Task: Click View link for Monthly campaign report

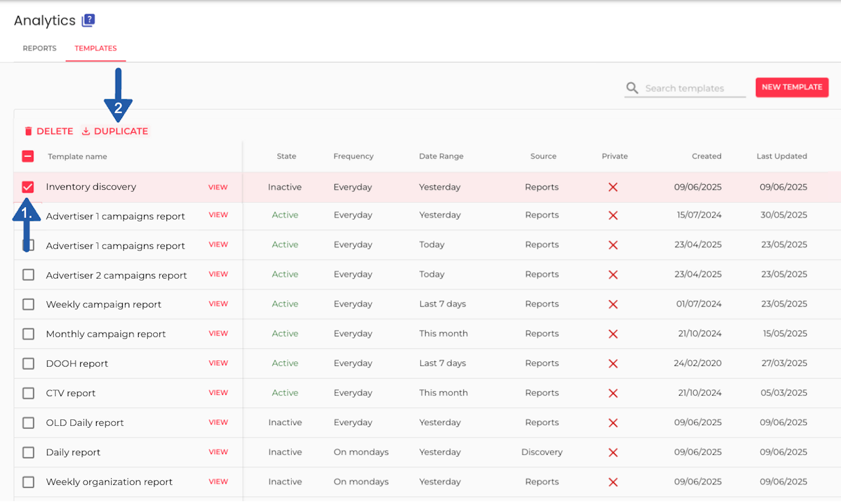Action: [x=218, y=334]
